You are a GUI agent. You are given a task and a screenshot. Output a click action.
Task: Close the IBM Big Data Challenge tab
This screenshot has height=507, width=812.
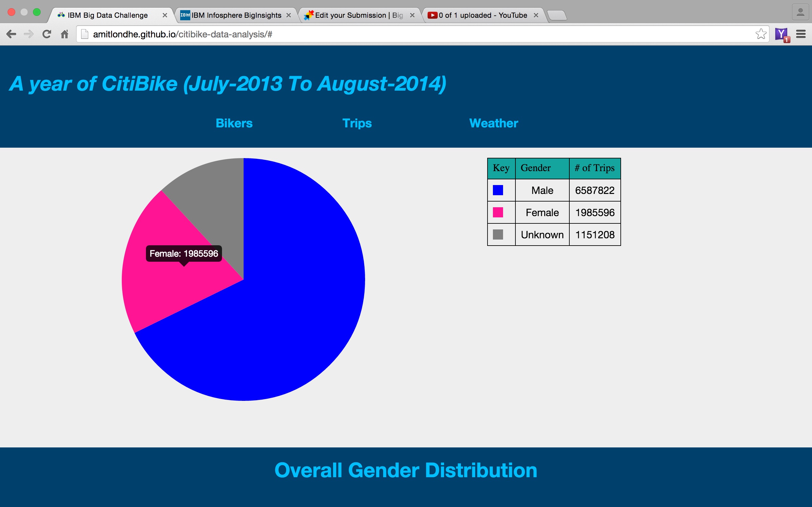tap(165, 15)
